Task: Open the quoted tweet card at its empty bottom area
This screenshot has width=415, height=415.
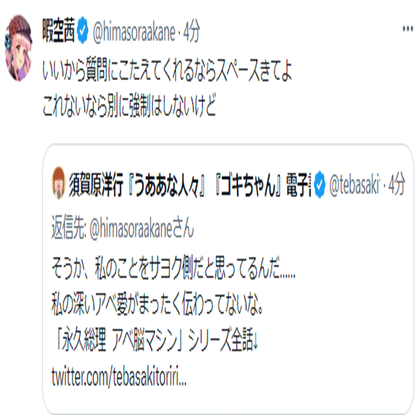Action: click(228, 400)
